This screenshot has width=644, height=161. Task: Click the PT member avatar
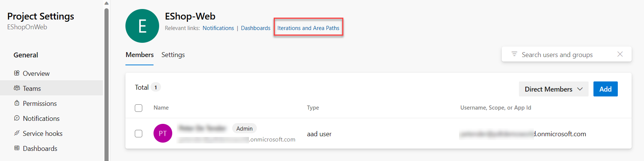(163, 134)
